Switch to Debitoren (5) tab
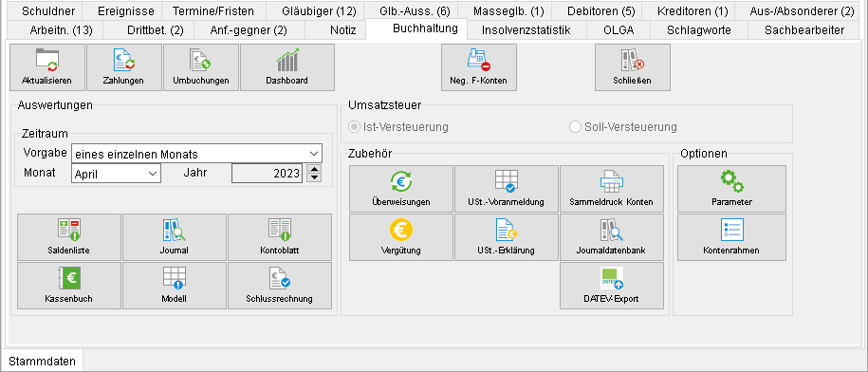 click(598, 10)
